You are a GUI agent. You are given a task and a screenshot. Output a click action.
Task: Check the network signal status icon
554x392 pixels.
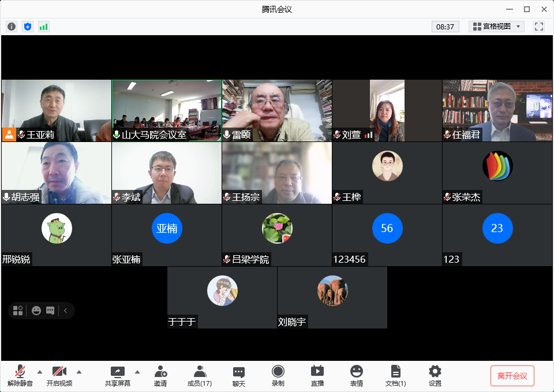click(x=44, y=27)
